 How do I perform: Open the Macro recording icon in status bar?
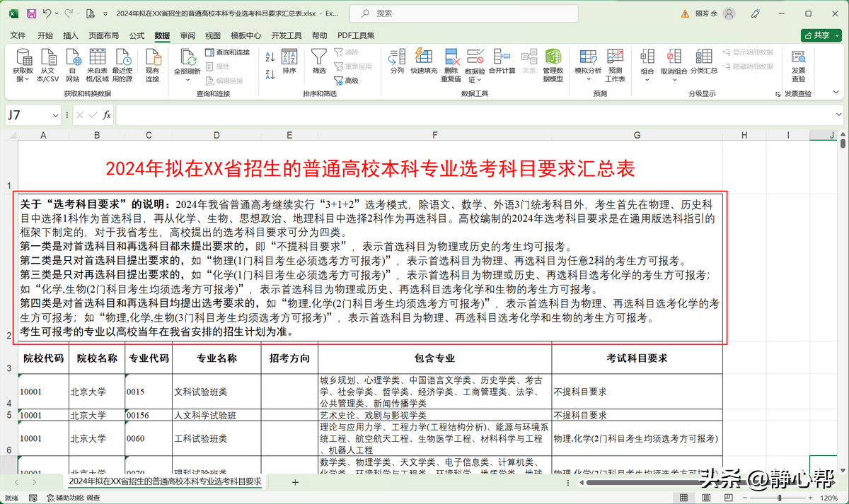33,498
